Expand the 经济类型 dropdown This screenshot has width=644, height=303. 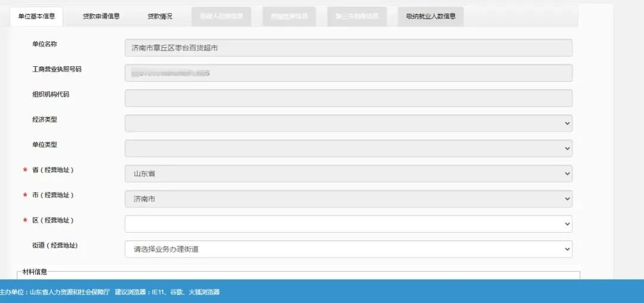point(348,123)
